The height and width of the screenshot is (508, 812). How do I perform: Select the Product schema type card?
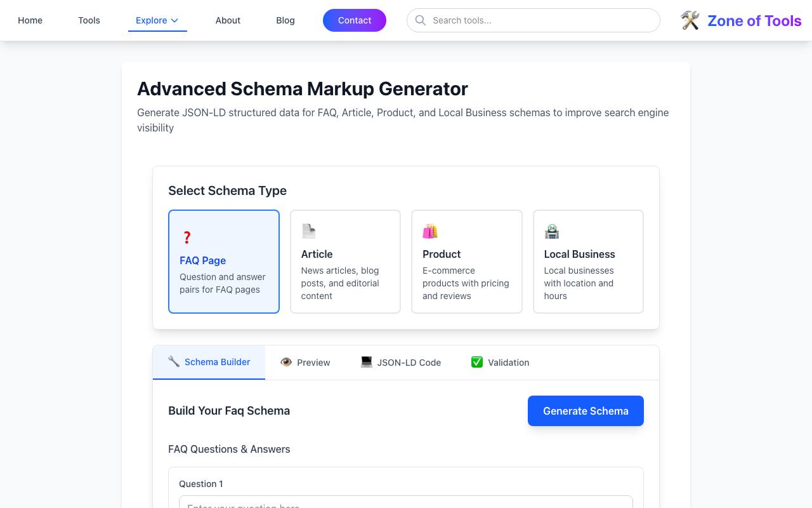(467, 262)
